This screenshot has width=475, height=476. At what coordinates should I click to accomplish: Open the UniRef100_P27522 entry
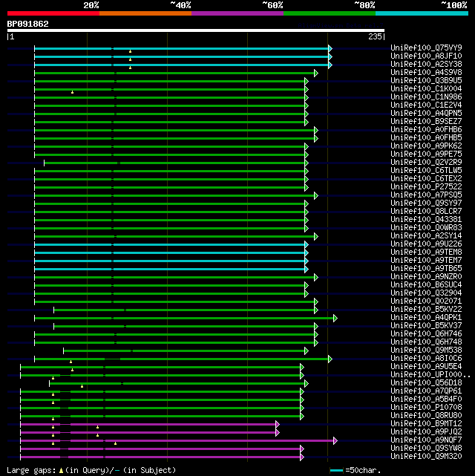coord(426,187)
